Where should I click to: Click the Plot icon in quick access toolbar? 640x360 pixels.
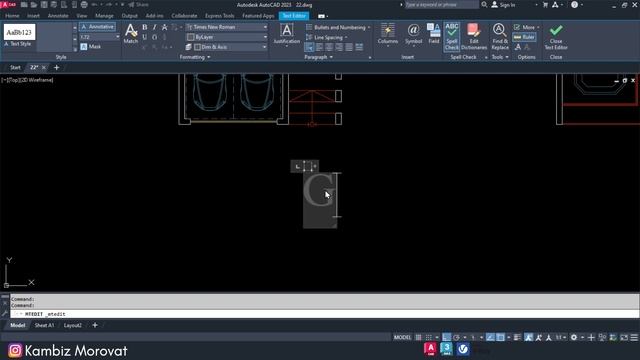84,5
